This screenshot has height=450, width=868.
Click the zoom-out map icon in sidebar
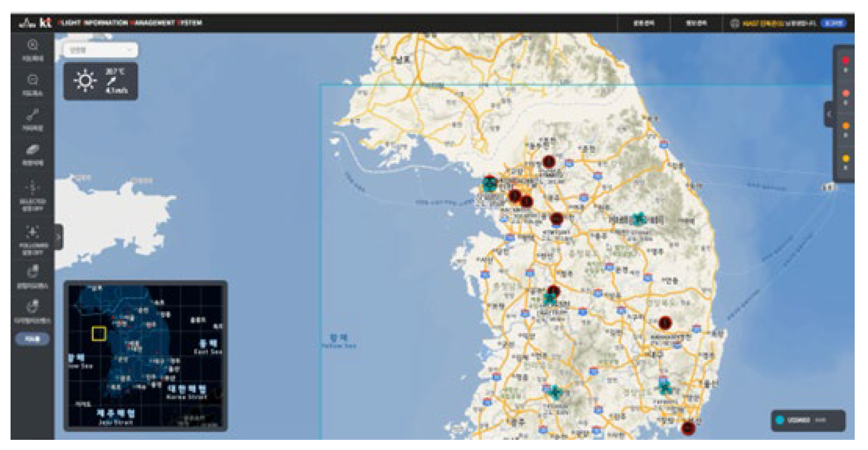point(32,80)
